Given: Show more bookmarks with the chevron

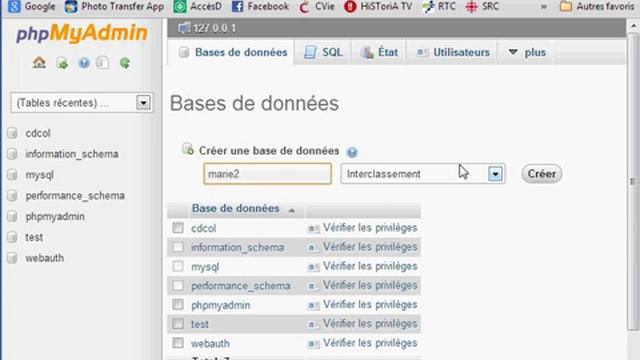Looking at the screenshot, I should (x=543, y=7).
